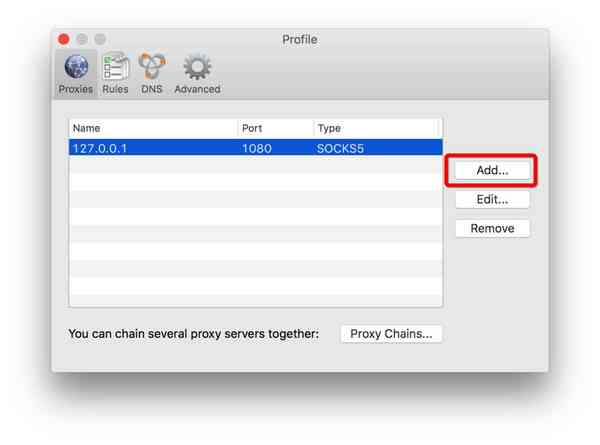Select the Advanced gear icon

197,68
